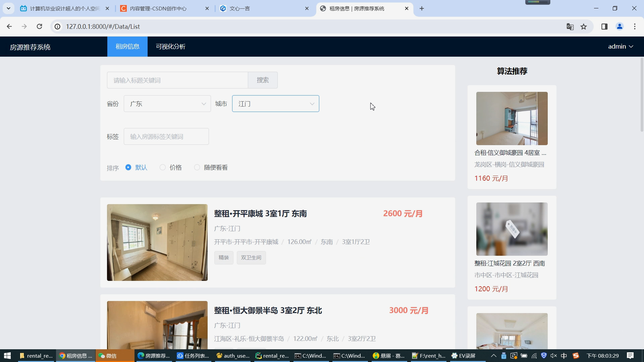Open recommended 整租·江城花园 2室2厅 西南 title

tap(509, 263)
